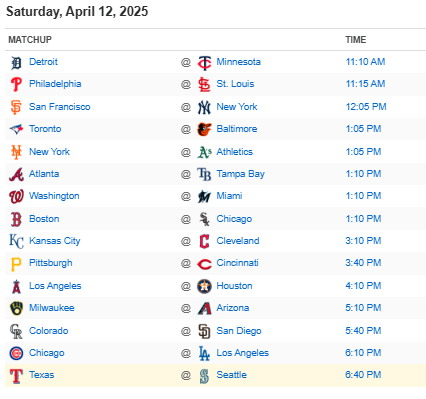Open the Tampa Bay team link
426x399 pixels.
pos(240,174)
